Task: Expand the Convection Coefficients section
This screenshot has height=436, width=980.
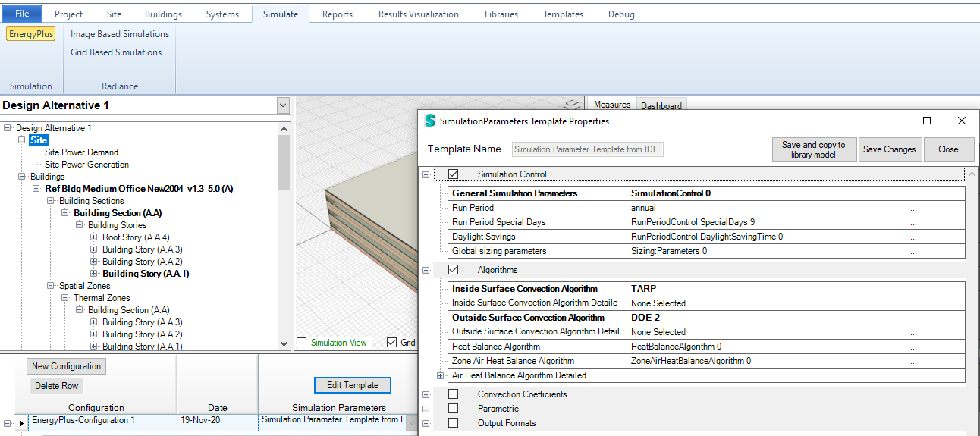Action: (x=426, y=394)
